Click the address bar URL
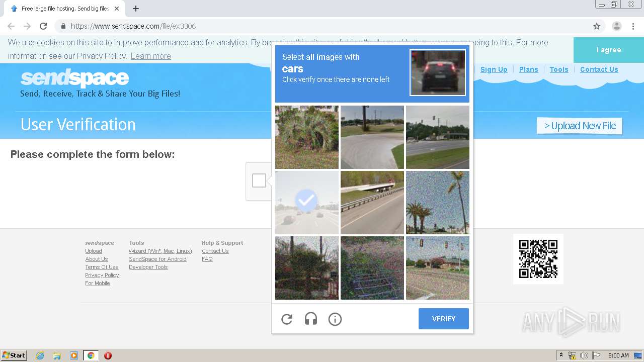 click(133, 26)
